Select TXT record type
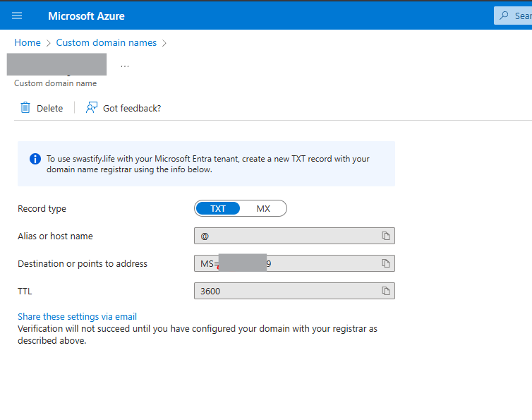532x420 pixels. (x=218, y=208)
